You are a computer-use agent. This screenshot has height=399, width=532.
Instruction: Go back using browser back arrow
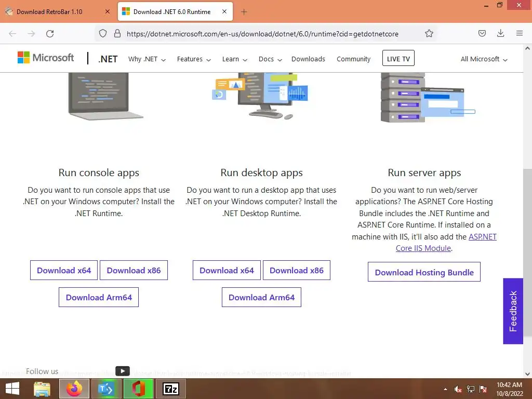pyautogui.click(x=12, y=34)
